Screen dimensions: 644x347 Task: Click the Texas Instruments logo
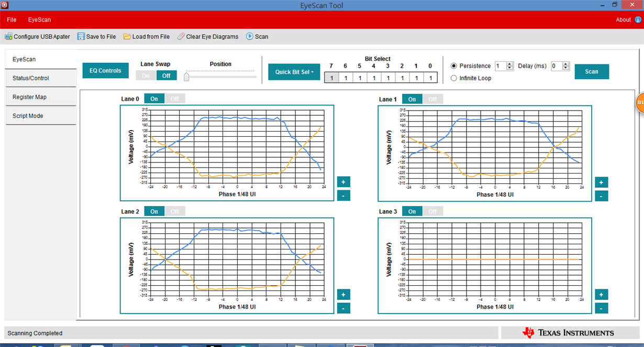click(x=568, y=333)
